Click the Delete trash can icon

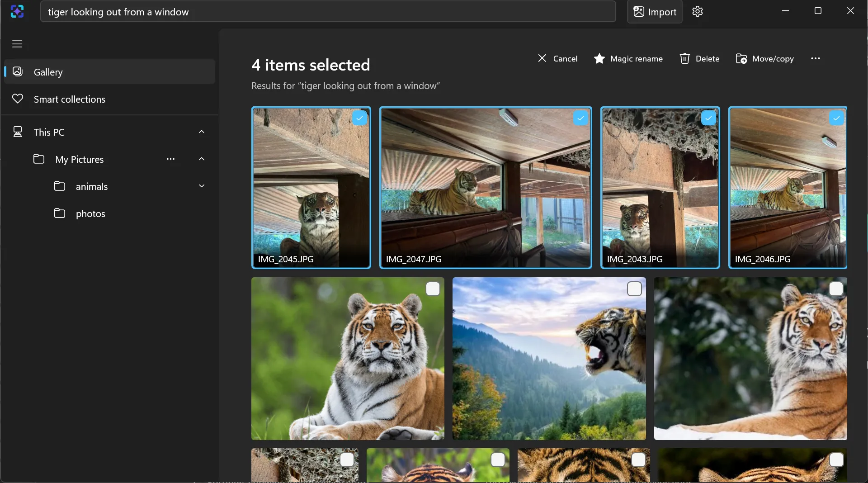click(x=685, y=58)
